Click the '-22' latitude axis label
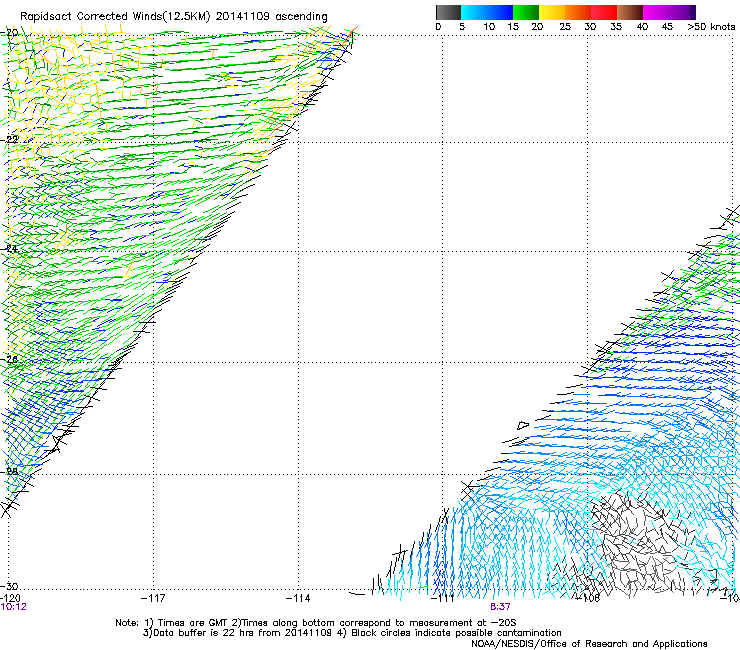The height and width of the screenshot is (650, 740). point(10,140)
